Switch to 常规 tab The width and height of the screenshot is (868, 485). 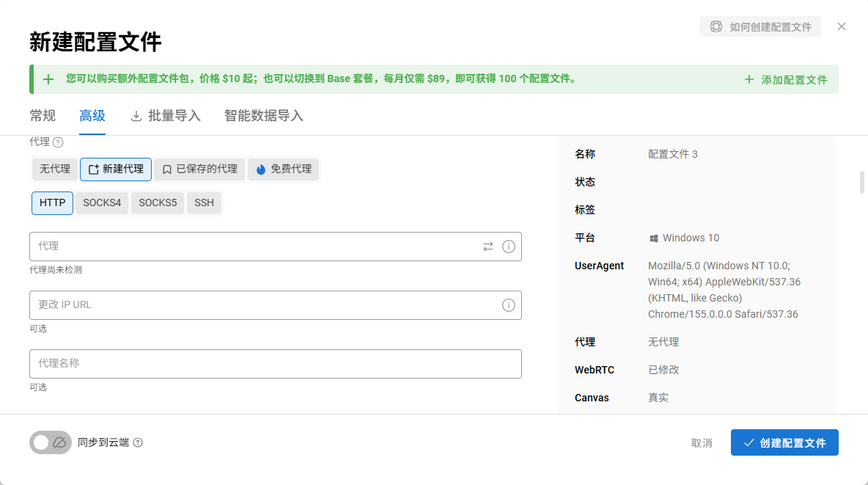(x=43, y=116)
